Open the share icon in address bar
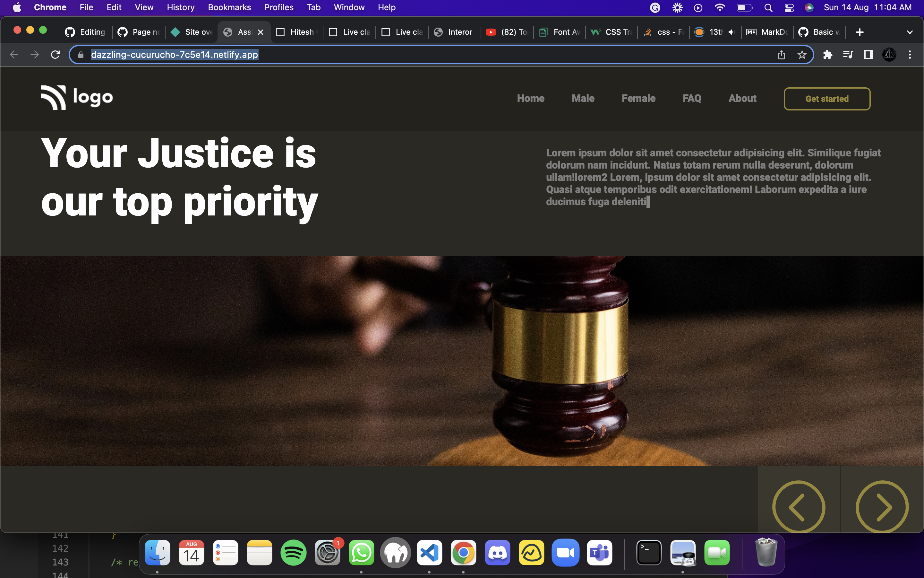Screen dimensions: 924x578 point(781,55)
